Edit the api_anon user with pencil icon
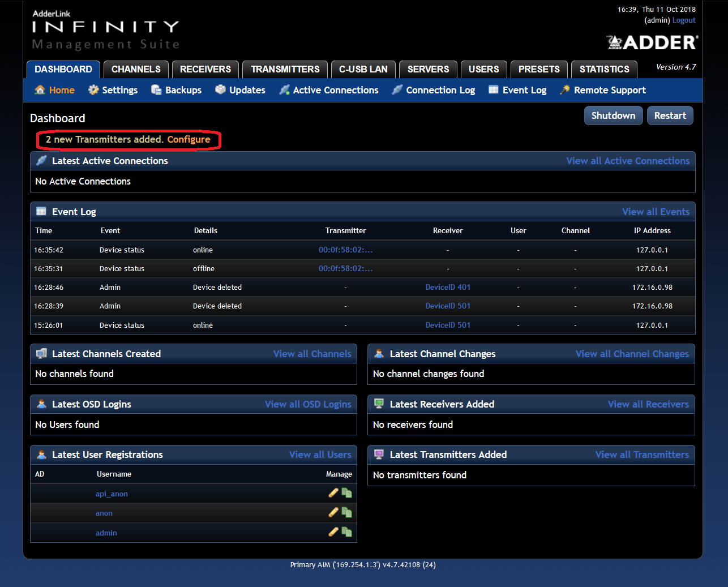The width and height of the screenshot is (728, 587). coord(333,493)
